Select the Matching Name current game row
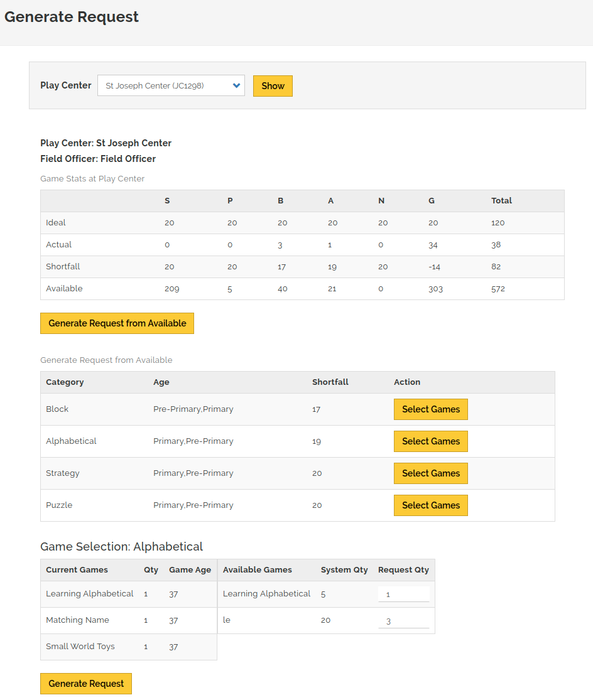 (129, 620)
